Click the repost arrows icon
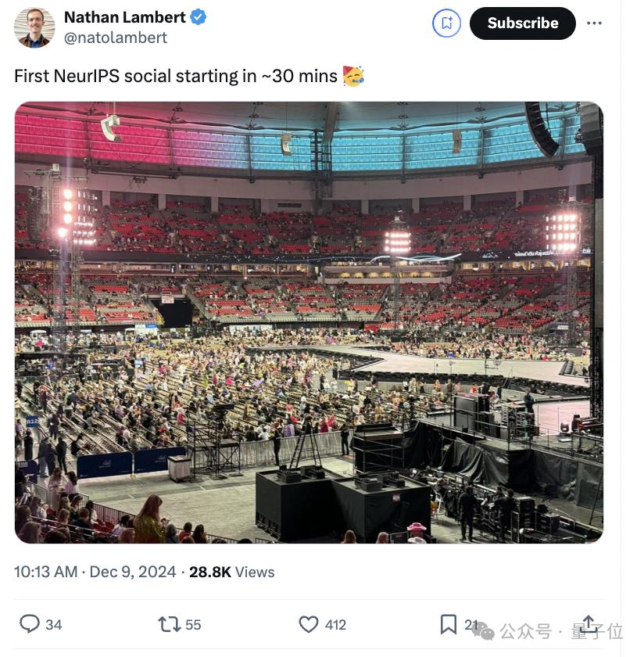Viewport: 644px width, 657px height. pos(169,624)
